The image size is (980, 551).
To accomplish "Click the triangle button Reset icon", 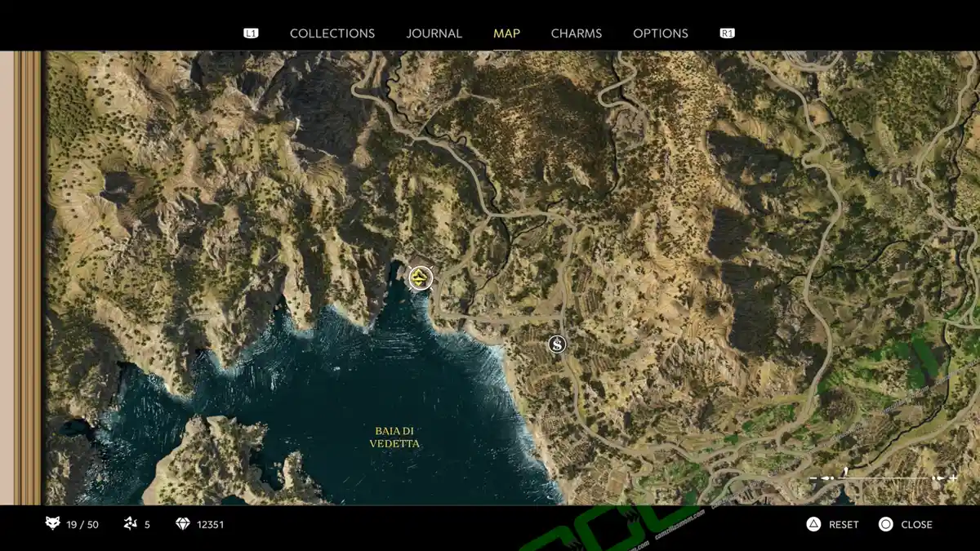I will click(x=813, y=524).
